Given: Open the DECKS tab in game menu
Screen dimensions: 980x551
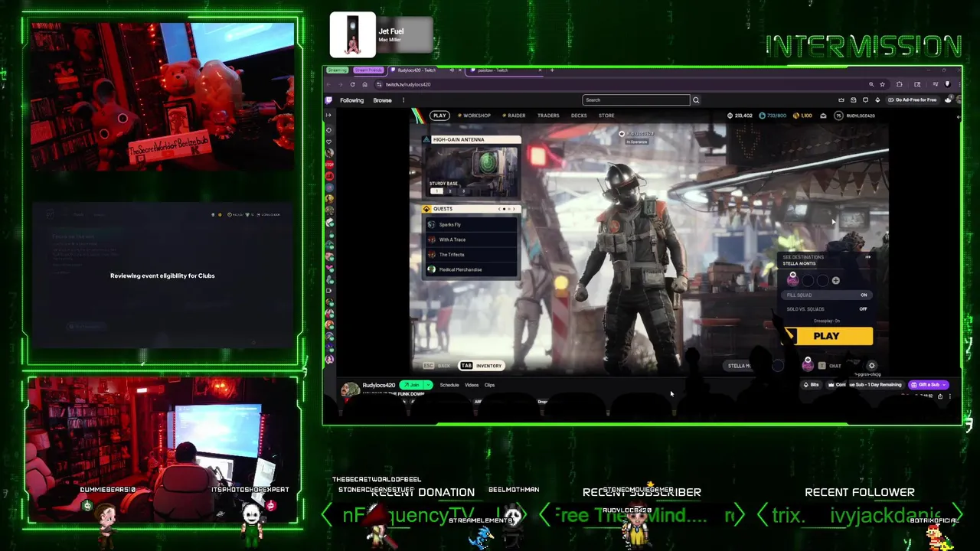Looking at the screenshot, I should [579, 116].
